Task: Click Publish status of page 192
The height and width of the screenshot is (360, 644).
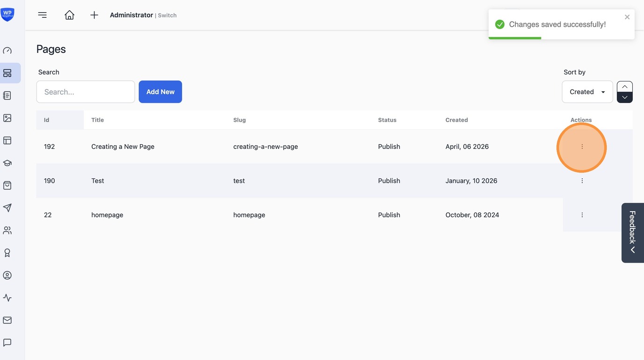Action: pos(389,147)
